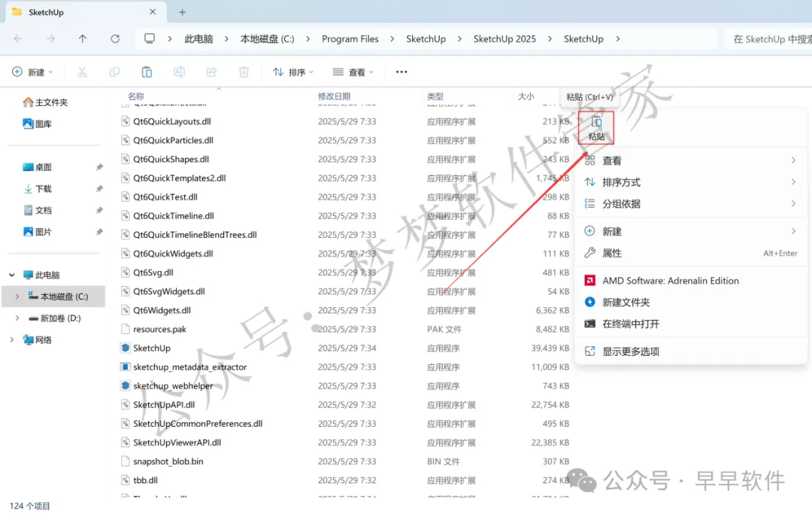Sort by 类型 column header
Image resolution: width=812 pixels, height=514 pixels.
[435, 96]
